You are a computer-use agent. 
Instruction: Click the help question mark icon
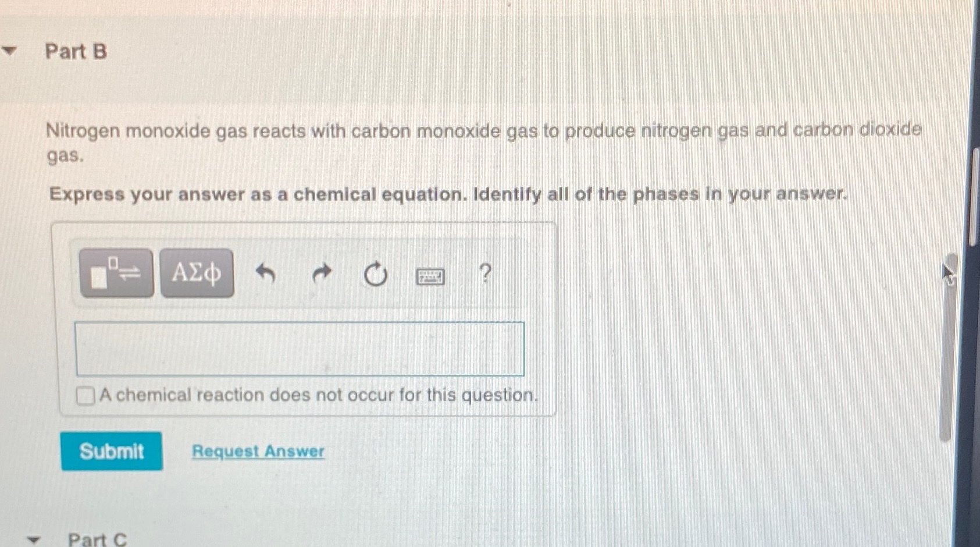(484, 272)
